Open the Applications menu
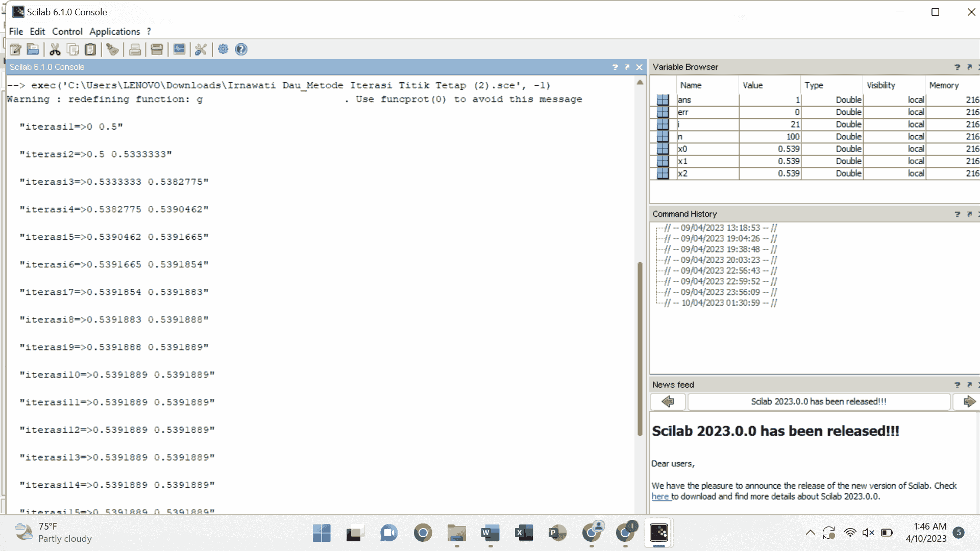This screenshot has width=980, height=551. (x=114, y=31)
